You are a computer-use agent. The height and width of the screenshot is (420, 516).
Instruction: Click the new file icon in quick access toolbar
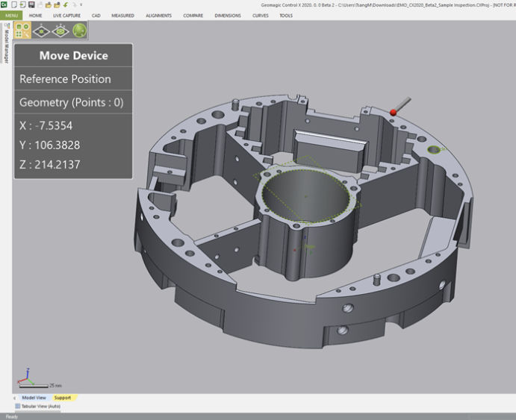click(x=14, y=4)
